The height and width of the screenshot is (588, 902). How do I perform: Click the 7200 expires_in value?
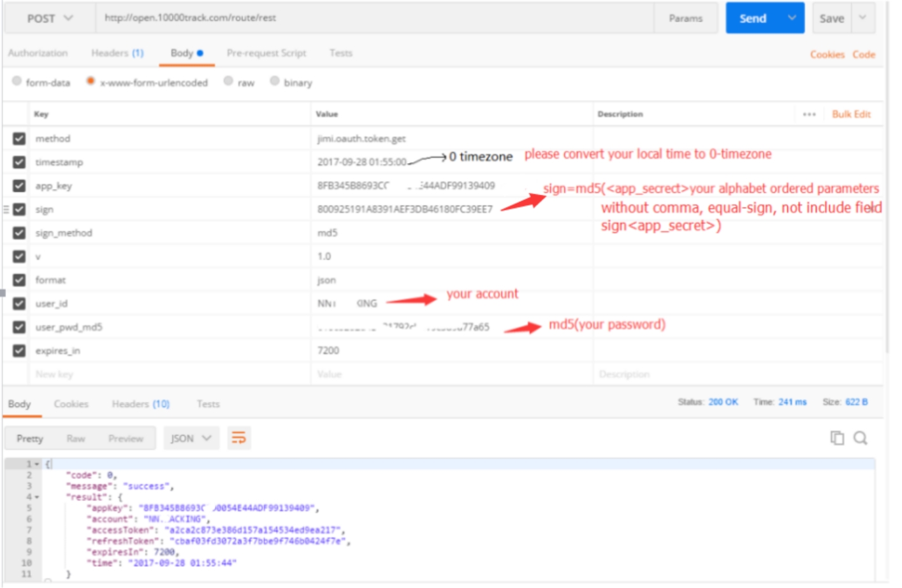[x=328, y=351]
